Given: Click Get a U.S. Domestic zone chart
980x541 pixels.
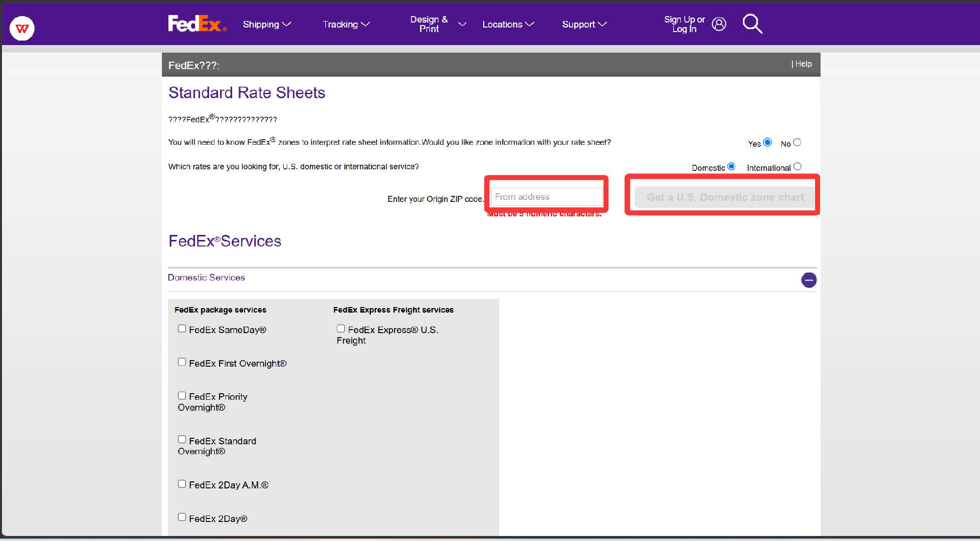Looking at the screenshot, I should [x=725, y=197].
